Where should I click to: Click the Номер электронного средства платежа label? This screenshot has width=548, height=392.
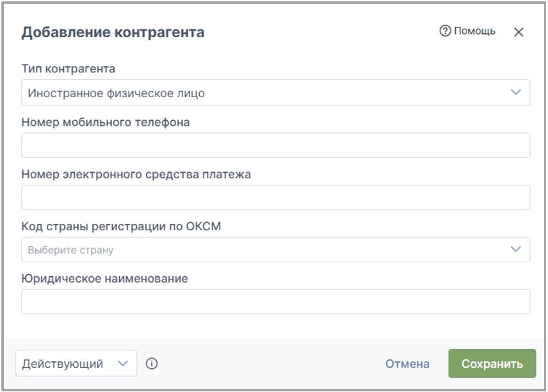pyautogui.click(x=136, y=174)
